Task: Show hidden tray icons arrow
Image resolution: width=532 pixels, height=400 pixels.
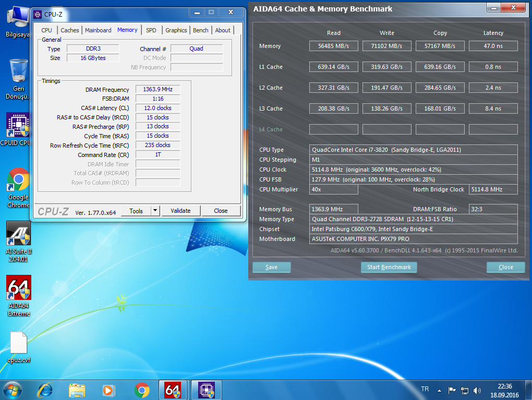Action: [x=439, y=391]
